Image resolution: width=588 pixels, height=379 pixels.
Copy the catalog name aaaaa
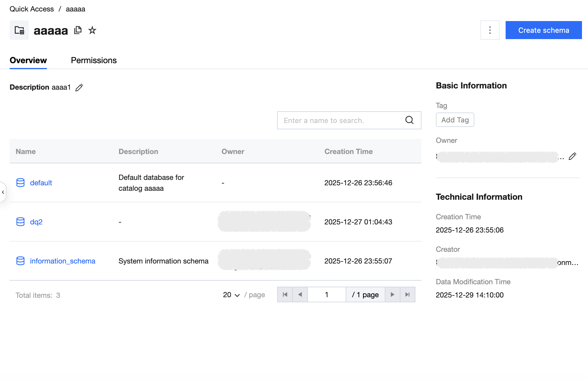78,30
